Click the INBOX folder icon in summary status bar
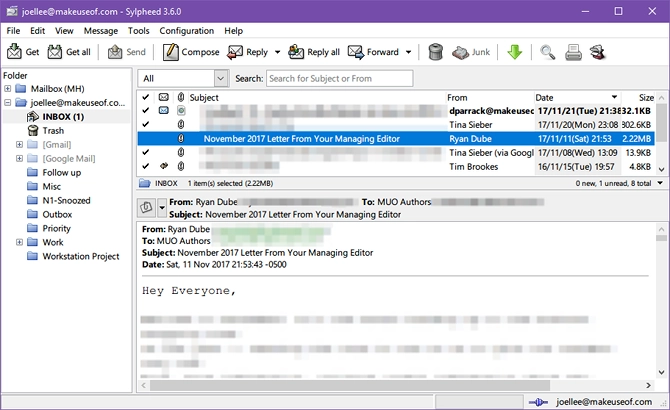 point(144,183)
